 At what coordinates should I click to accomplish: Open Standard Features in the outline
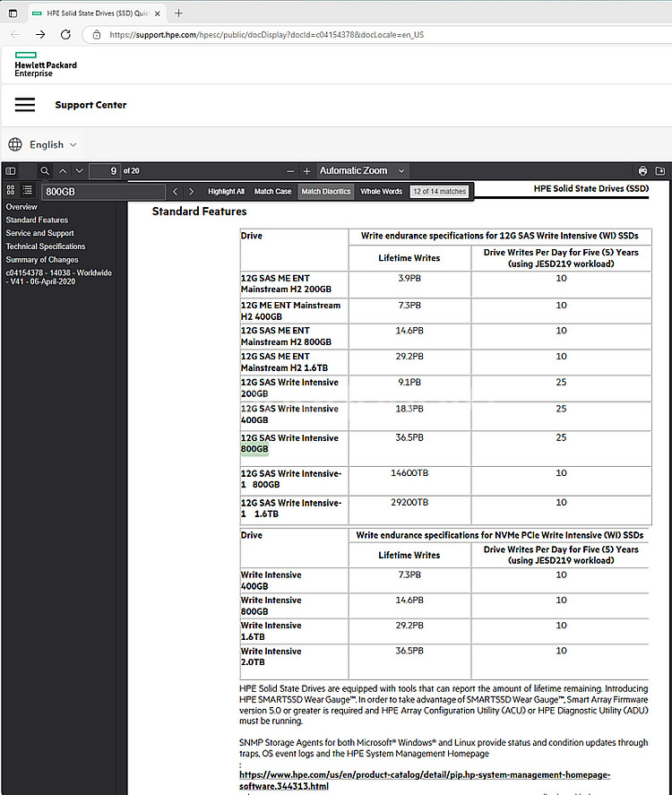pyautogui.click(x=37, y=220)
